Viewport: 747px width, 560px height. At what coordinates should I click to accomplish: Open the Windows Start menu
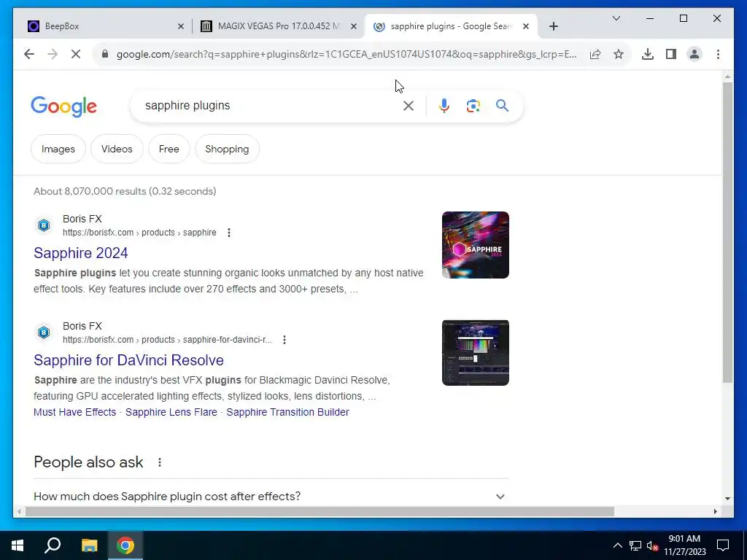[18, 545]
